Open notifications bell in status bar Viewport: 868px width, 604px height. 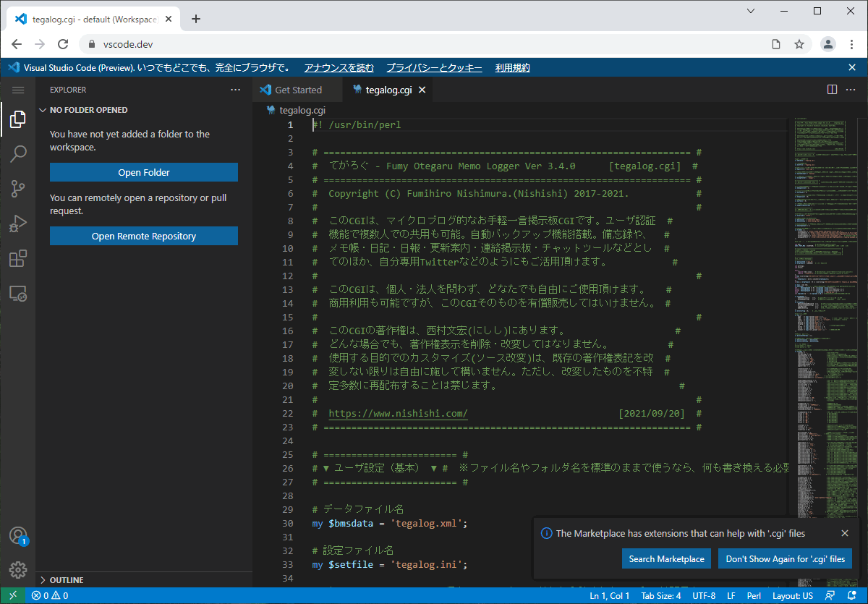pos(851,595)
